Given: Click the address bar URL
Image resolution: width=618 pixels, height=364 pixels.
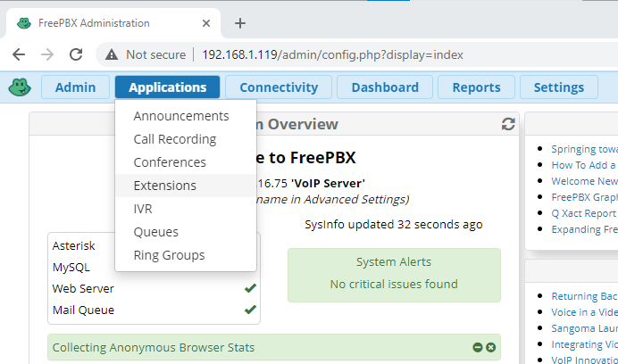Looking at the screenshot, I should click(x=332, y=54).
